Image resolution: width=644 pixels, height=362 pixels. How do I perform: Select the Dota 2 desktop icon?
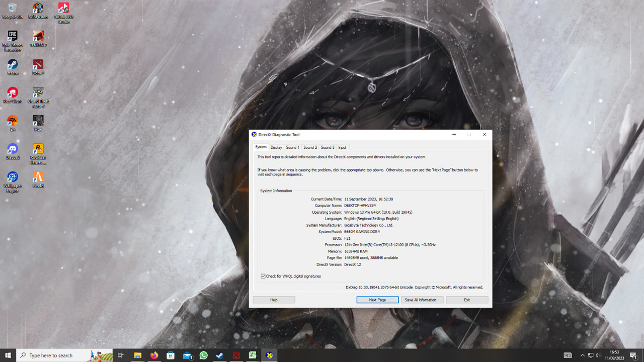(x=38, y=67)
